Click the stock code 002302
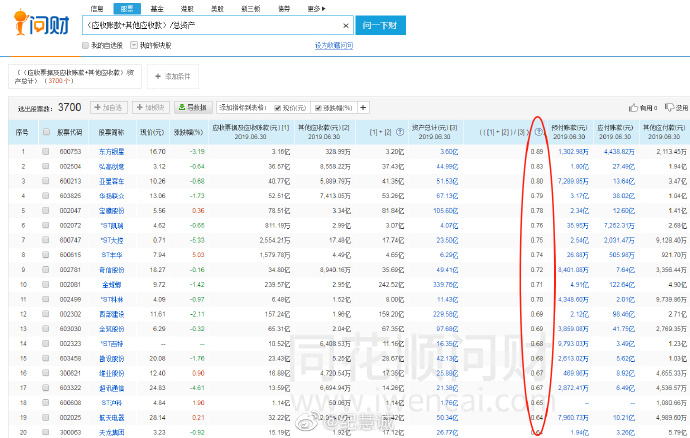The width and height of the screenshot is (690, 438). (70, 314)
